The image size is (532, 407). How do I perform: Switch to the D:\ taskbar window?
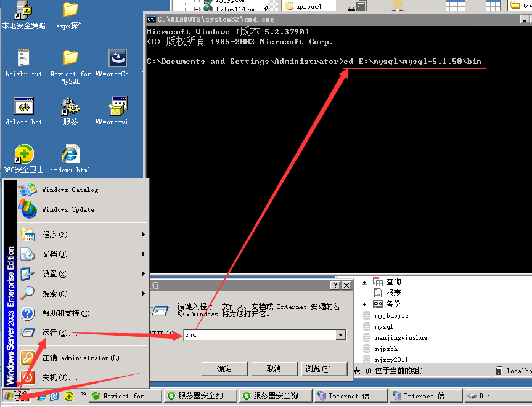497,396
